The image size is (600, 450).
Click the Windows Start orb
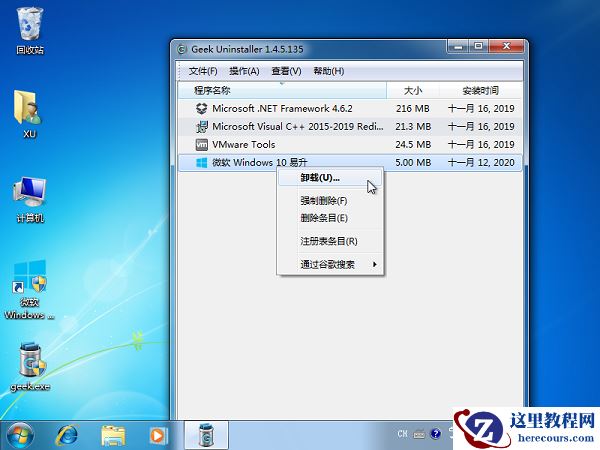tap(20, 435)
